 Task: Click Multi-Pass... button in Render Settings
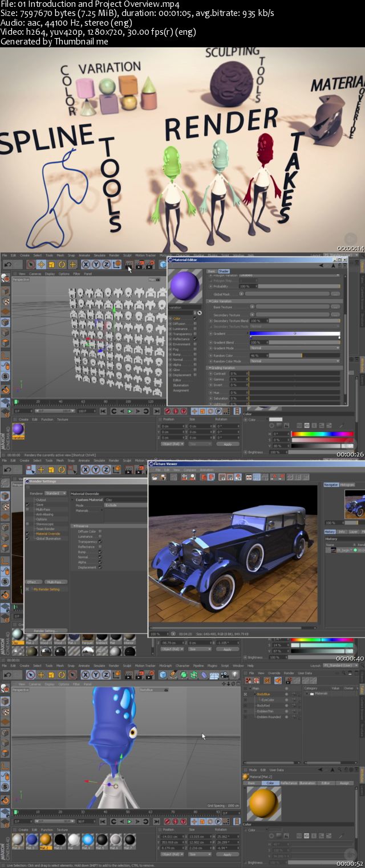click(56, 582)
